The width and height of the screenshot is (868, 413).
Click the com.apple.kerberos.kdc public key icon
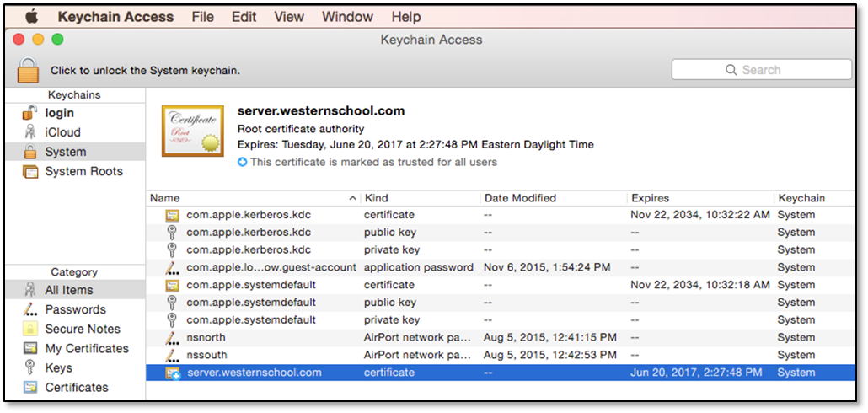click(172, 233)
